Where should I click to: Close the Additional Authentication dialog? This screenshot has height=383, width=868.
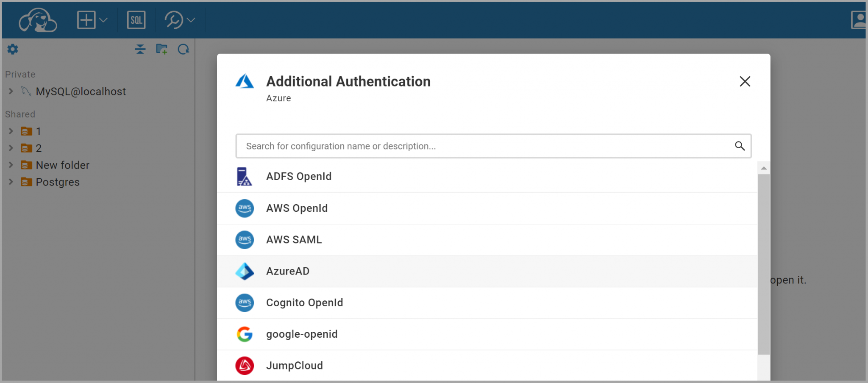coord(745,81)
